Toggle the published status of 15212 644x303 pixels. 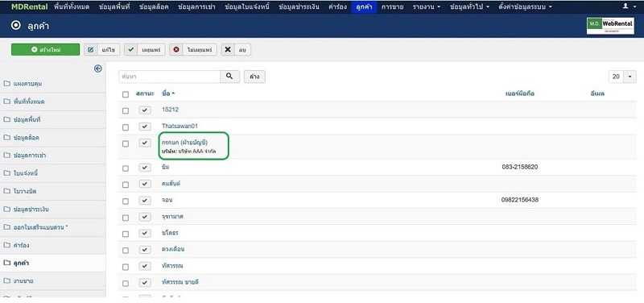pos(145,110)
